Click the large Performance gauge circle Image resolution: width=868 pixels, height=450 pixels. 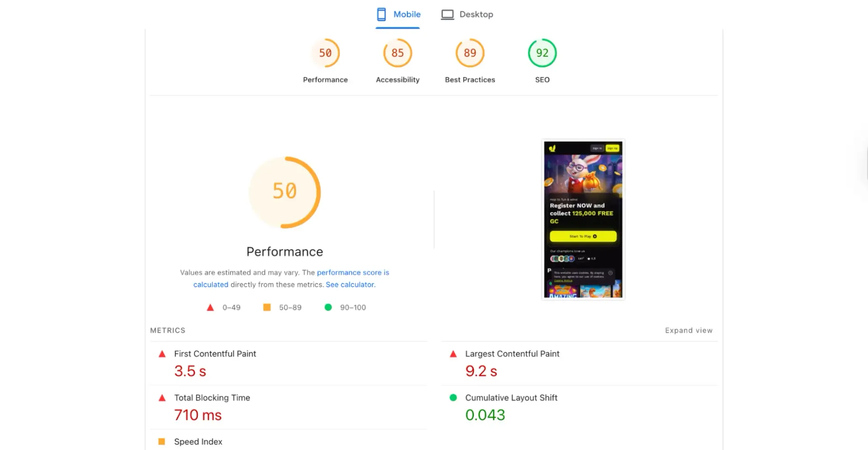[x=285, y=192]
